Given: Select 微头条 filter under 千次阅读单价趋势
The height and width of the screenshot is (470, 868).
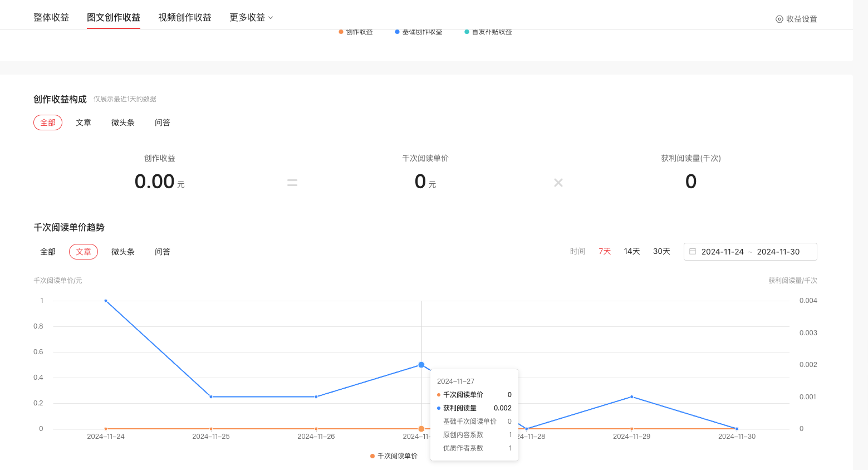Looking at the screenshot, I should [123, 252].
